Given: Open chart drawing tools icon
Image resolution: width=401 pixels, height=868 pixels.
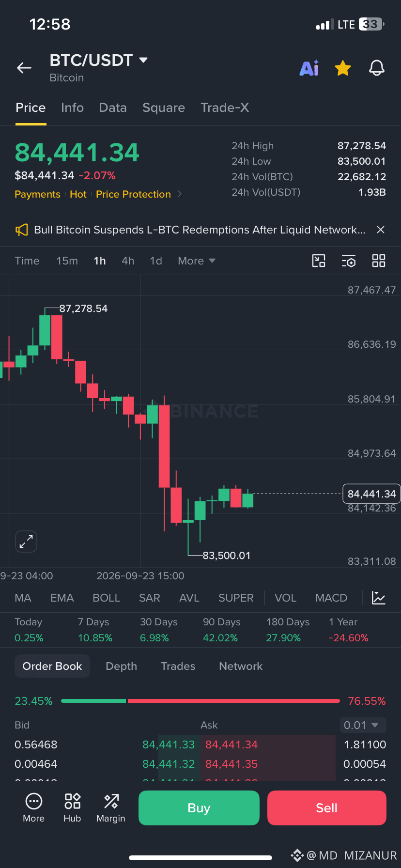Looking at the screenshot, I should pyautogui.click(x=319, y=261).
